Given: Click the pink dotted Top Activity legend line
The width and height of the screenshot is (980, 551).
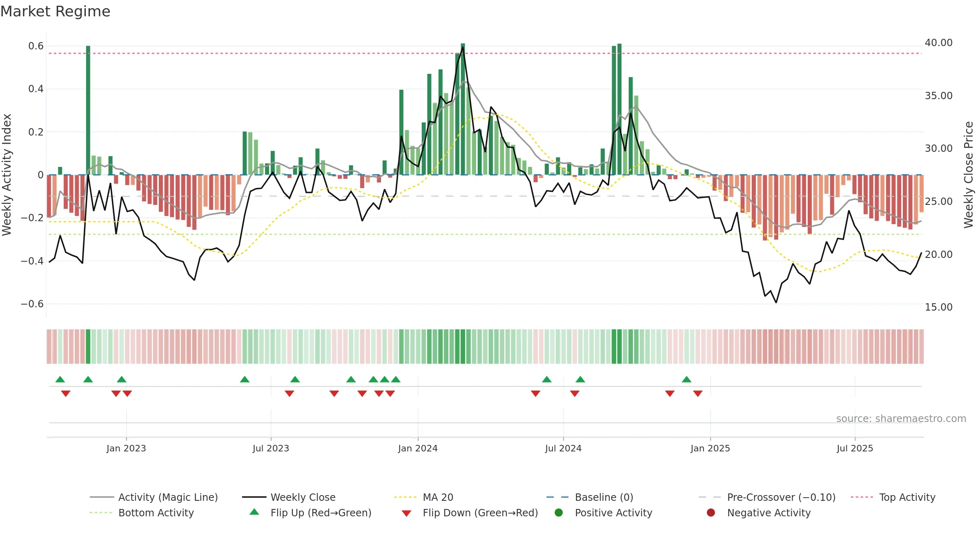Looking at the screenshot, I should 862,497.
